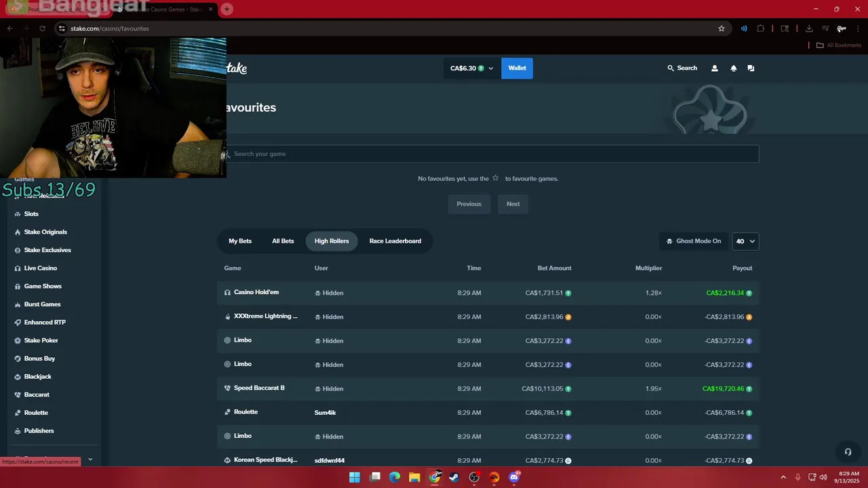Image resolution: width=868 pixels, height=488 pixels.
Task: Click the Bonus Buy sidebar icon
Action: [x=18, y=359]
